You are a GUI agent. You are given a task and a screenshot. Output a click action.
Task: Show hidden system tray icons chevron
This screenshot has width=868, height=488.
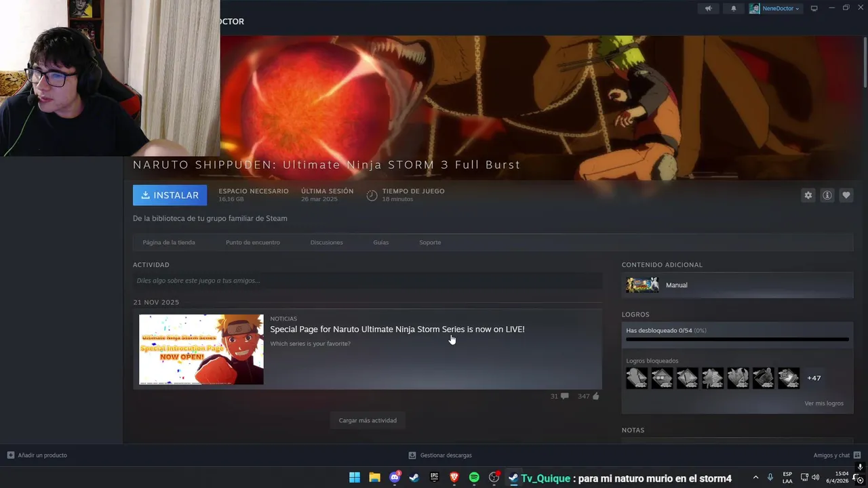(755, 478)
